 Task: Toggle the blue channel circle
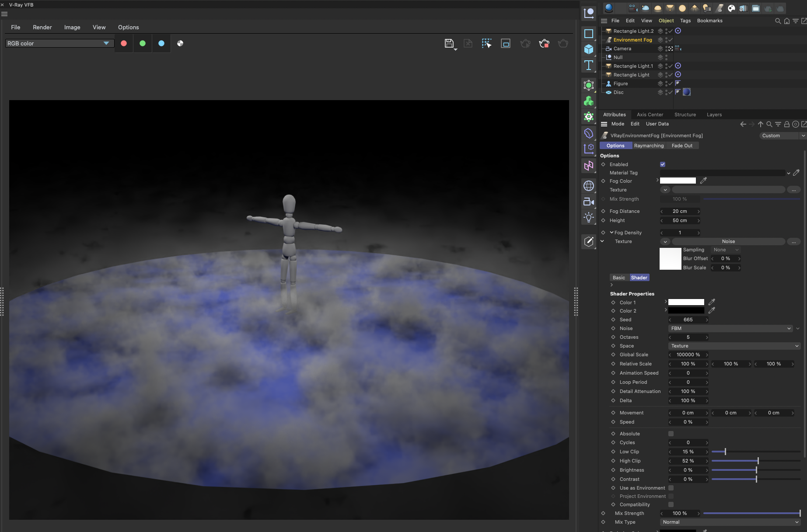161,43
